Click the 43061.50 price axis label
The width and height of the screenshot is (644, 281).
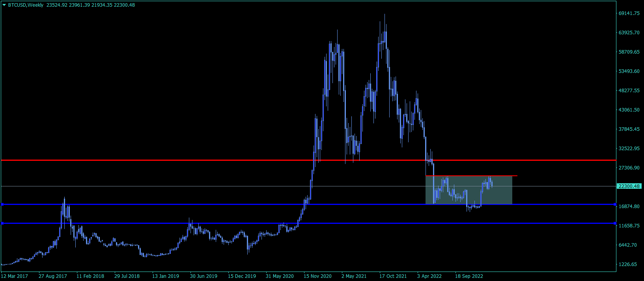629,110
